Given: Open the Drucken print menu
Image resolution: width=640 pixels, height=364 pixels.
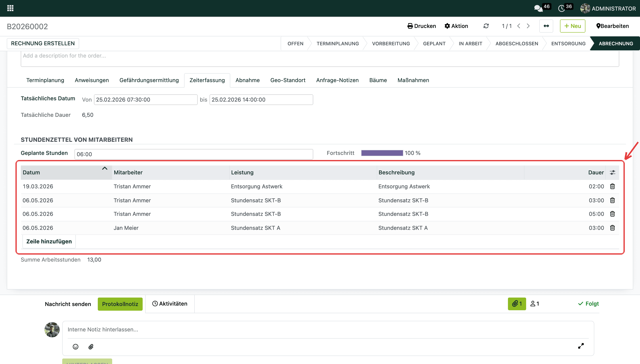Looking at the screenshot, I should pyautogui.click(x=422, y=26).
